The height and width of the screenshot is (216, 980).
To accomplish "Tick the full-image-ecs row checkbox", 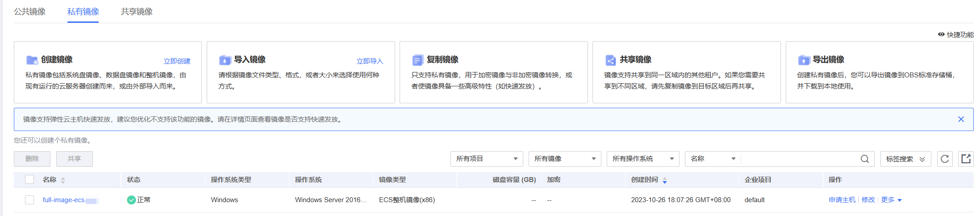I will click(29, 200).
